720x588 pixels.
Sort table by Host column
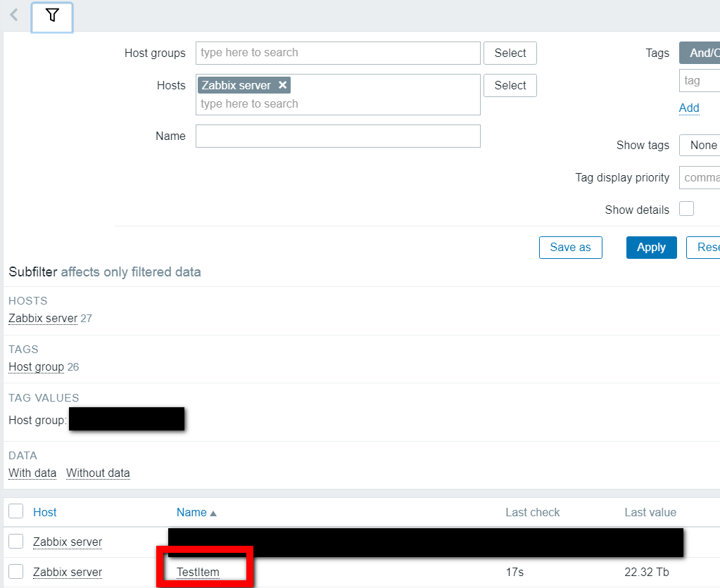44,512
